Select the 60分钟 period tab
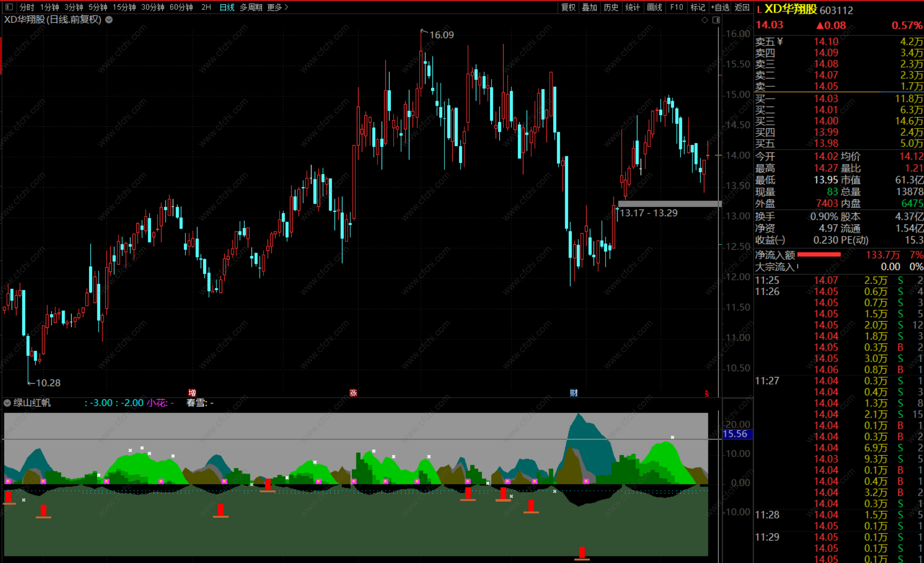Viewport: 924px width, 563px height. (181, 7)
